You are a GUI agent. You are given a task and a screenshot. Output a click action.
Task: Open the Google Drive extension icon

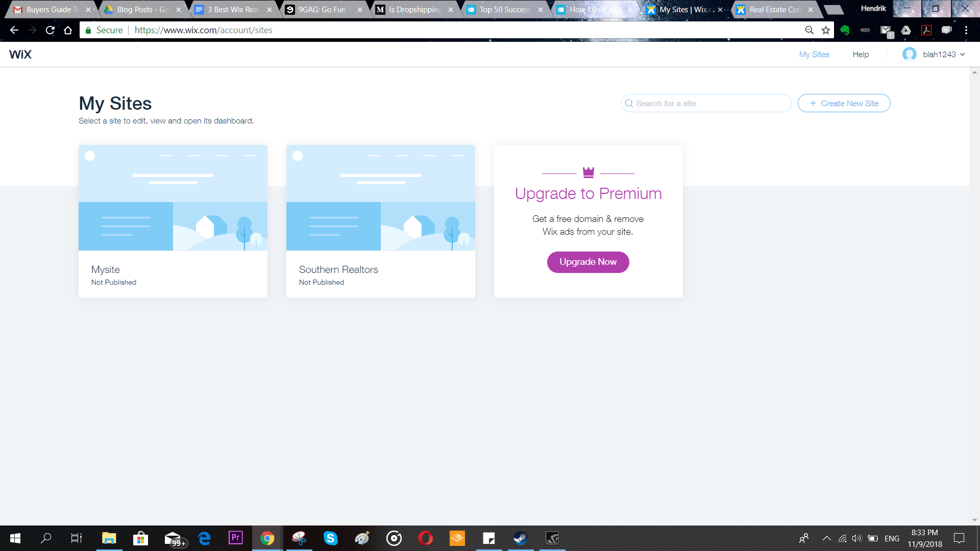coord(906,30)
